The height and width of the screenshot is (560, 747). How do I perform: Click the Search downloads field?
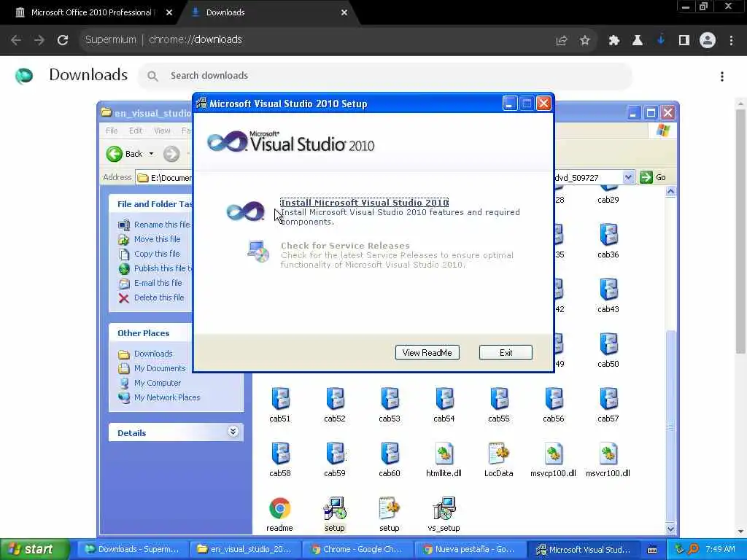coord(385,76)
